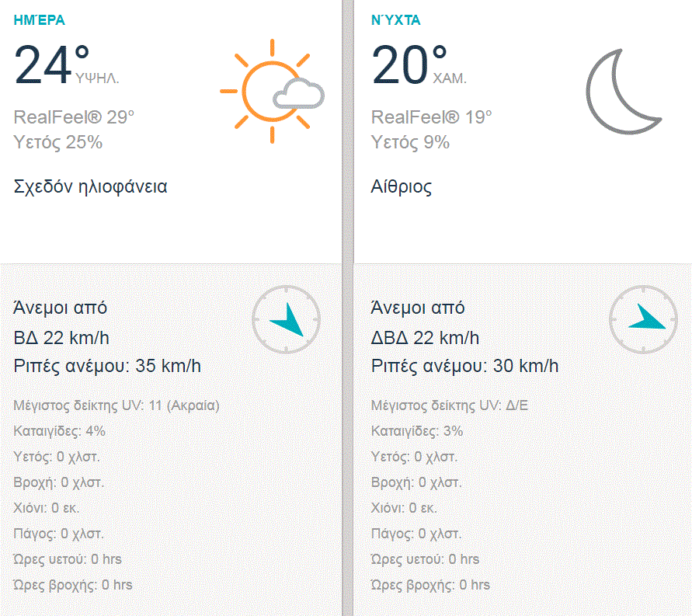Click the ΔΒΔ 22 km/h wind text

click(426, 338)
